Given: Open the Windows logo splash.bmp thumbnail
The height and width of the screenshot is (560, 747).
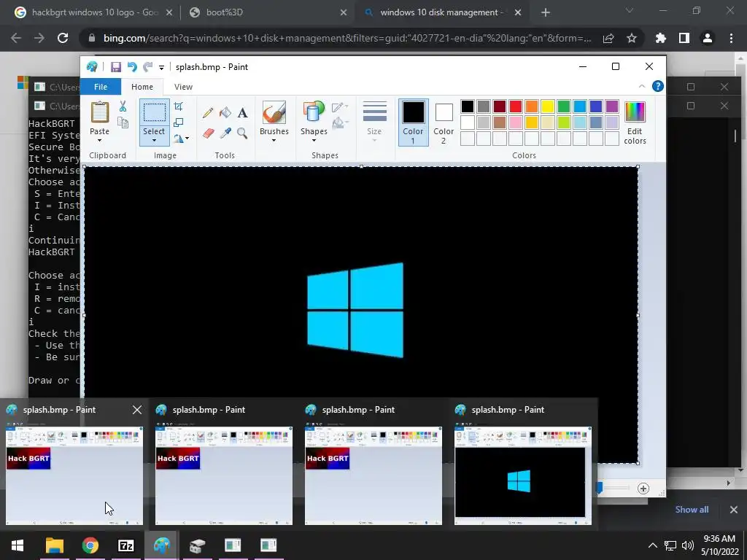Looking at the screenshot, I should [522, 475].
